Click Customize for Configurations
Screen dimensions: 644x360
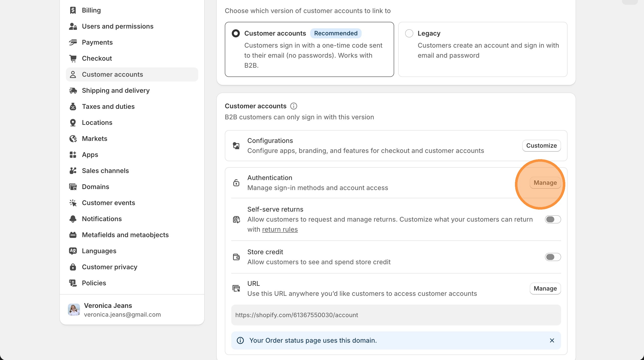[542, 145]
